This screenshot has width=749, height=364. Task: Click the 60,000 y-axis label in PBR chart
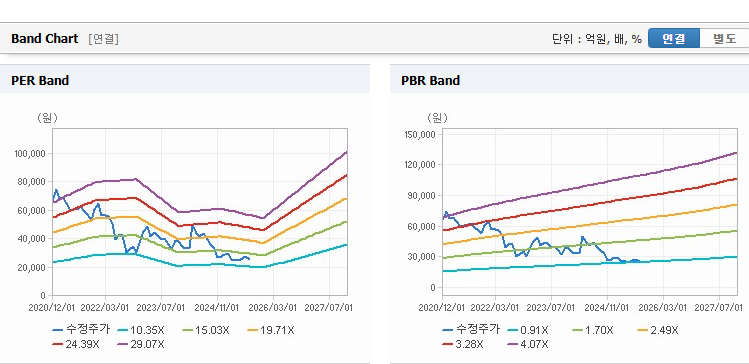pyautogui.click(x=422, y=226)
